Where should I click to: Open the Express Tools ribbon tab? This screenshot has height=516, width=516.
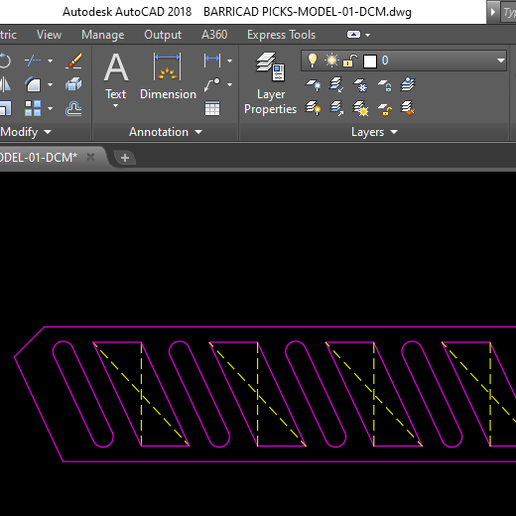pyautogui.click(x=281, y=35)
